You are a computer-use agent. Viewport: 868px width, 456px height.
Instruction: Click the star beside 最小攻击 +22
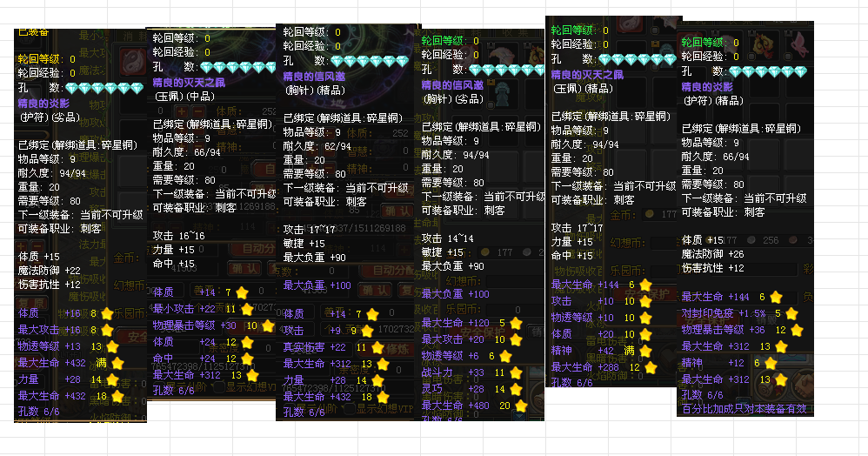(247, 308)
